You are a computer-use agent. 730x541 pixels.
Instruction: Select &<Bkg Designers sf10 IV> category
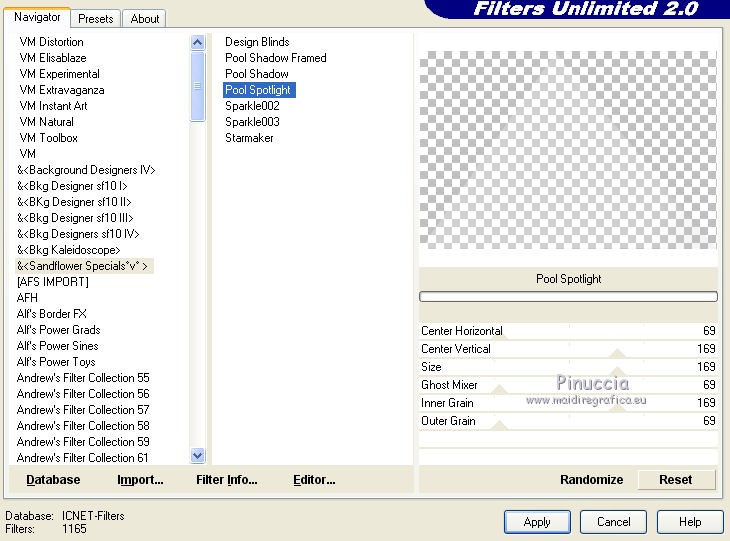(x=78, y=234)
